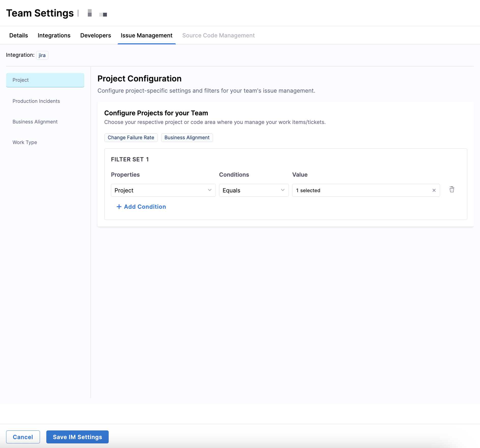This screenshot has height=448, width=480.
Task: Expand the Equals conditions dropdown
Action: click(x=253, y=190)
